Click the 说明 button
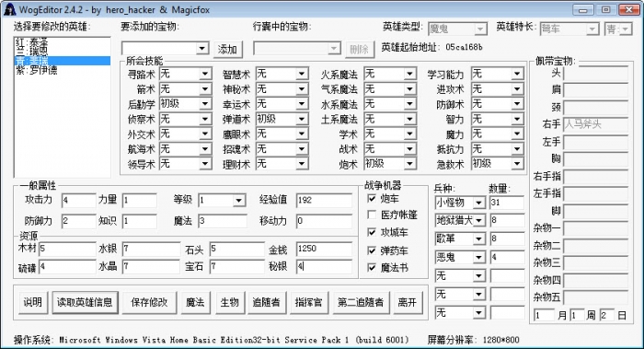 33,303
